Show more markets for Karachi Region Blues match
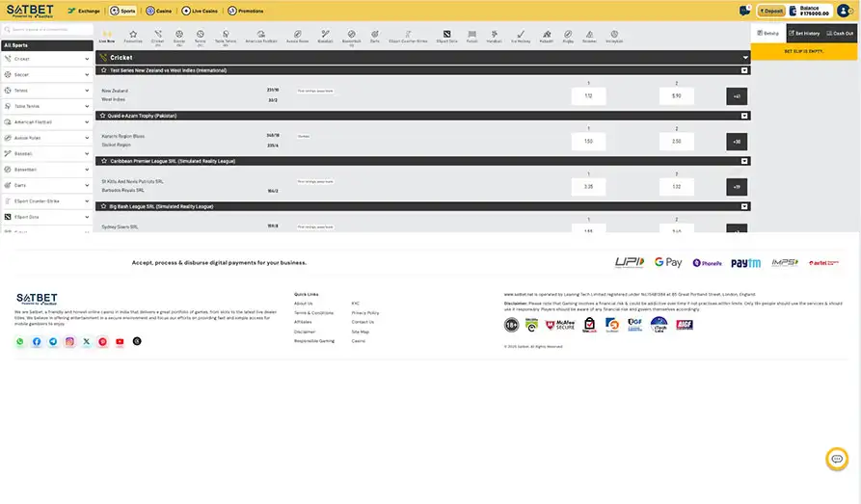Screen dimensions: 861x504 click(x=737, y=142)
